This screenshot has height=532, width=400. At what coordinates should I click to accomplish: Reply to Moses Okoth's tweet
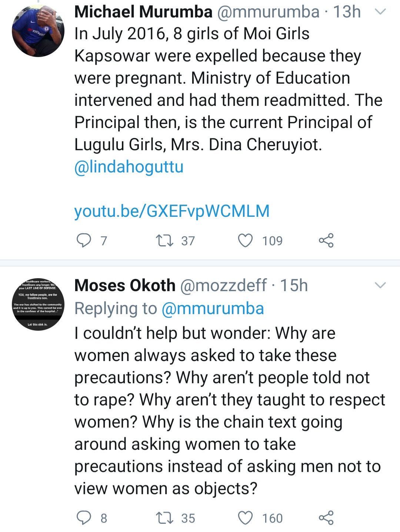84,518
